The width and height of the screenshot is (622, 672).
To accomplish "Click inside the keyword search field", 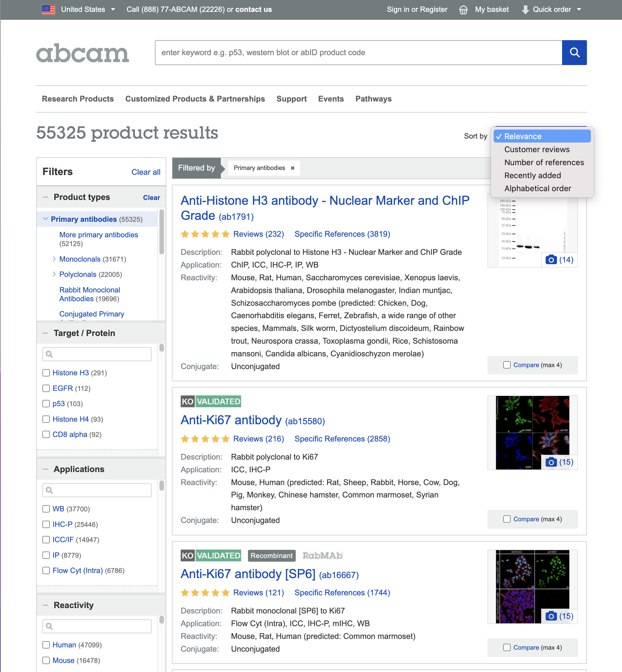I will click(336, 53).
